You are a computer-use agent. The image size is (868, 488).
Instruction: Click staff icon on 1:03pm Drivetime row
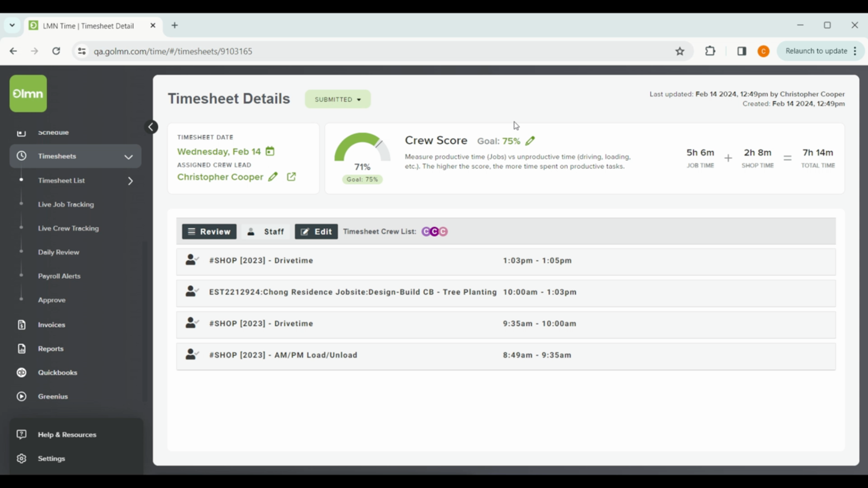pyautogui.click(x=192, y=260)
